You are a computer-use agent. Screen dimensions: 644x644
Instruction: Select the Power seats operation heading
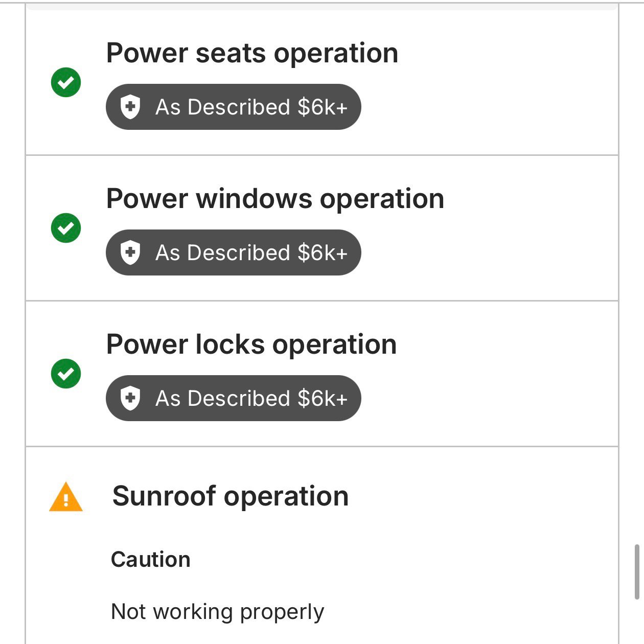[252, 53]
